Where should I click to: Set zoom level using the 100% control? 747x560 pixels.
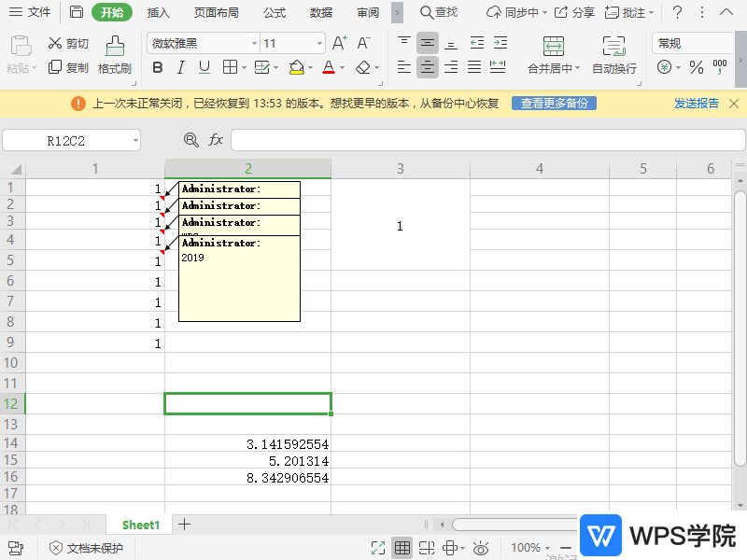pyautogui.click(x=527, y=548)
